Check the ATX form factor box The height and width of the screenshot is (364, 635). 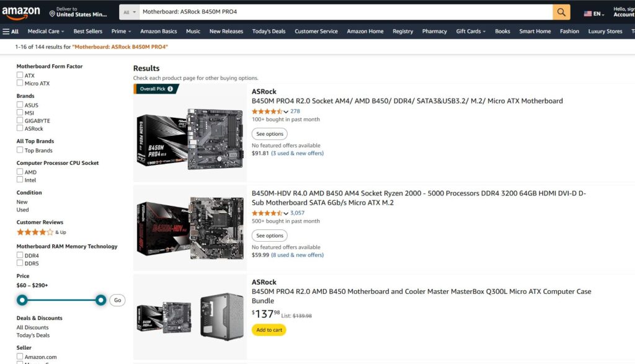(20, 75)
